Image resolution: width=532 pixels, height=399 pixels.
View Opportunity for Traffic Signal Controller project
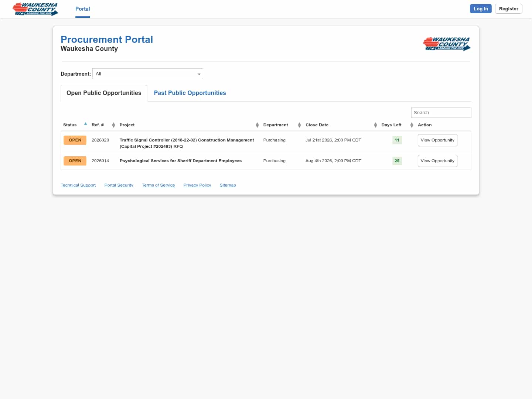click(x=437, y=140)
